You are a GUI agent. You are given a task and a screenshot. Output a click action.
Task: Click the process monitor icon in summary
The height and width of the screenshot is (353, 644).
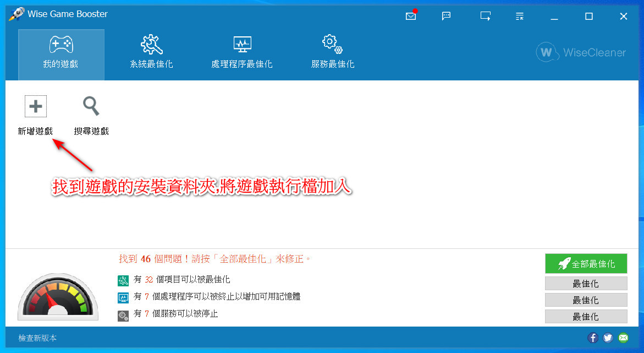click(x=123, y=297)
